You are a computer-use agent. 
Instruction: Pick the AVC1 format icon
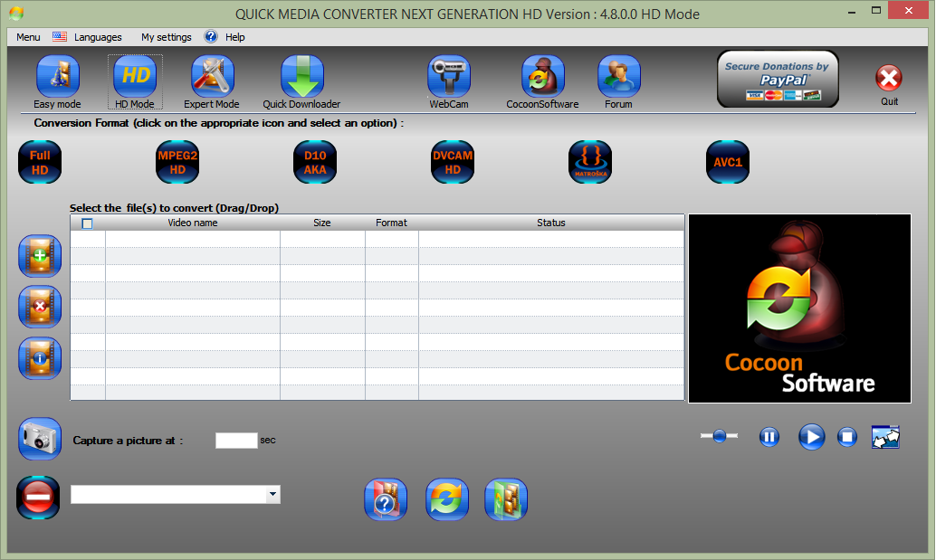click(x=728, y=162)
